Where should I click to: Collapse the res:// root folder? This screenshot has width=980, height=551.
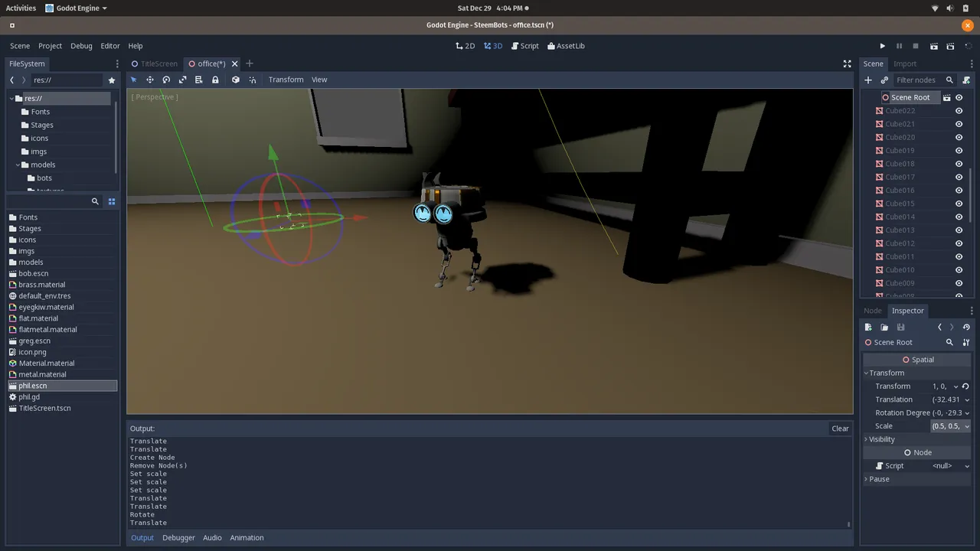11,98
